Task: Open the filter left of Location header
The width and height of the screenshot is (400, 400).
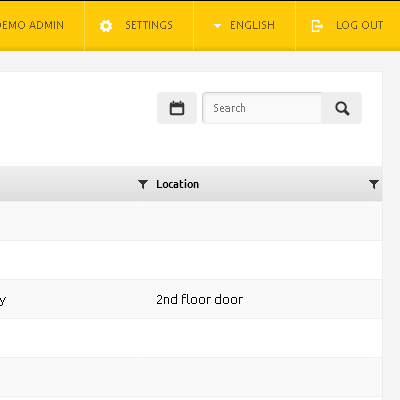Action: tap(143, 184)
